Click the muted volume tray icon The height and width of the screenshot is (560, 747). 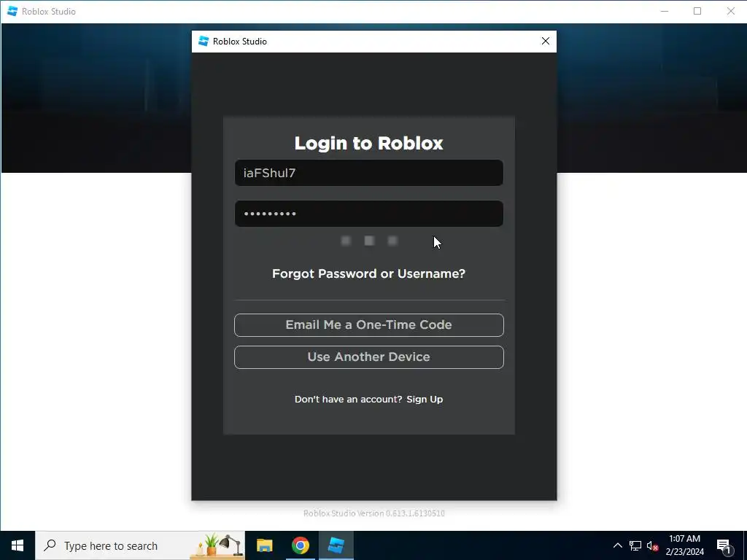tap(652, 545)
